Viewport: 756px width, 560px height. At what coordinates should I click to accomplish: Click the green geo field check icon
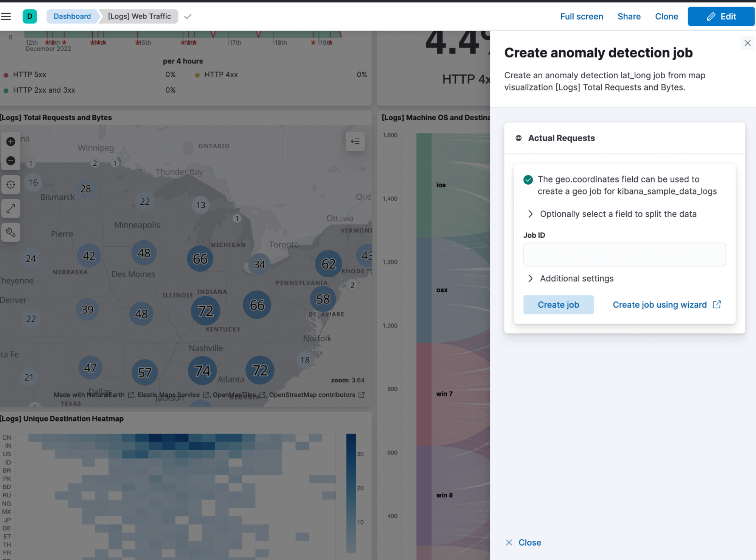tap(528, 180)
